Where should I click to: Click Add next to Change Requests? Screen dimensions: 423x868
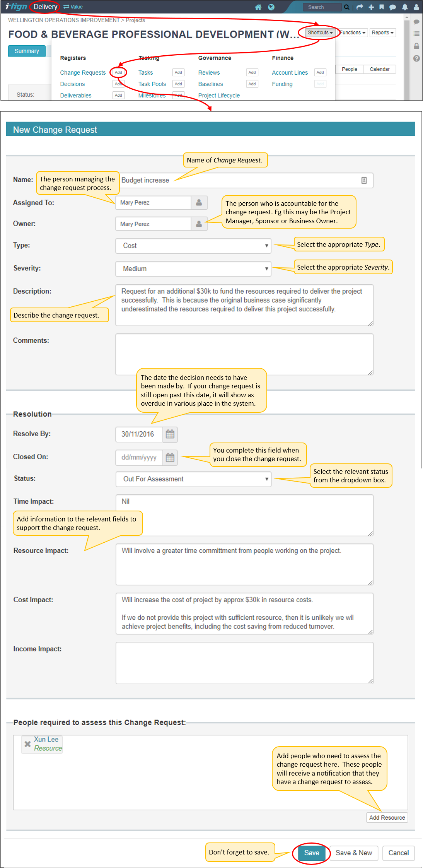click(x=118, y=72)
